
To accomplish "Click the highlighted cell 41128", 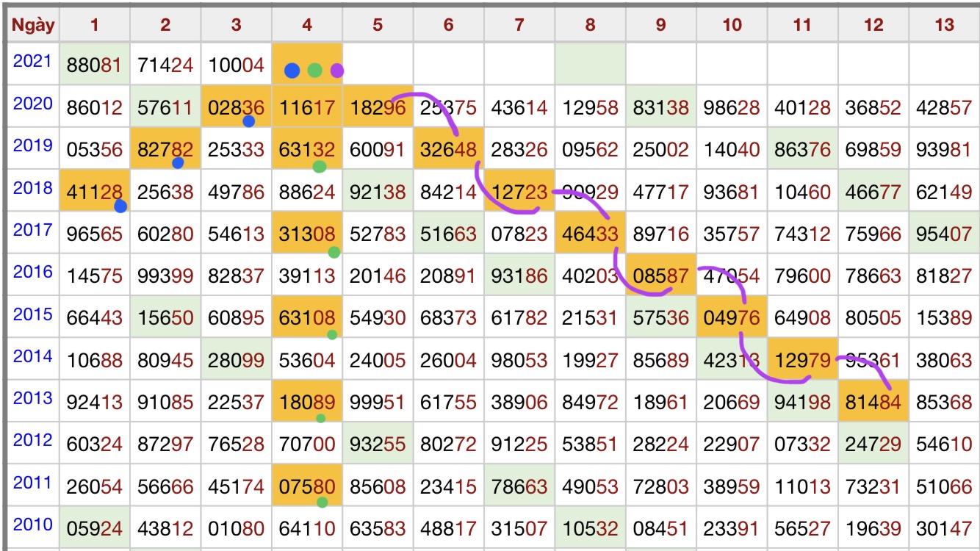I will [x=95, y=192].
